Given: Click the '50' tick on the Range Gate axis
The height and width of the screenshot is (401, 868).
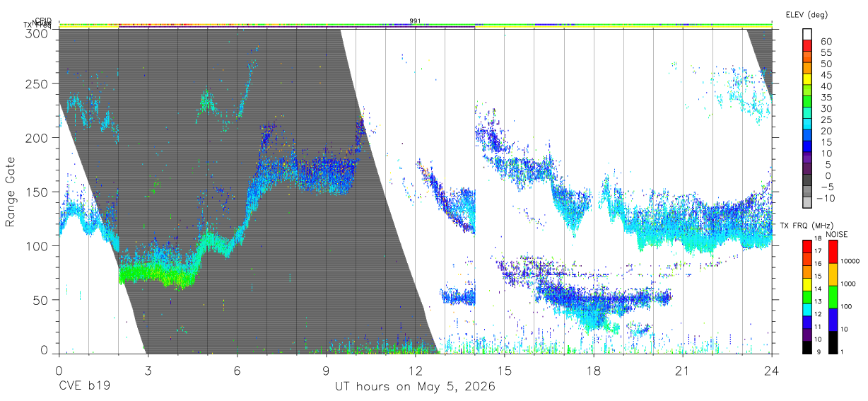Looking at the screenshot, I should click(x=40, y=300).
